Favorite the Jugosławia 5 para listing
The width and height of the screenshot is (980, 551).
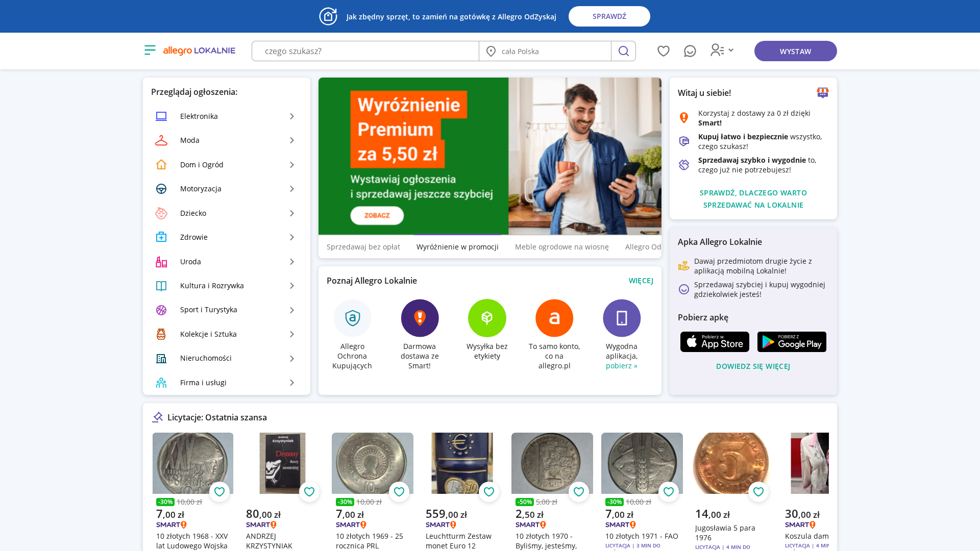pos(758,492)
